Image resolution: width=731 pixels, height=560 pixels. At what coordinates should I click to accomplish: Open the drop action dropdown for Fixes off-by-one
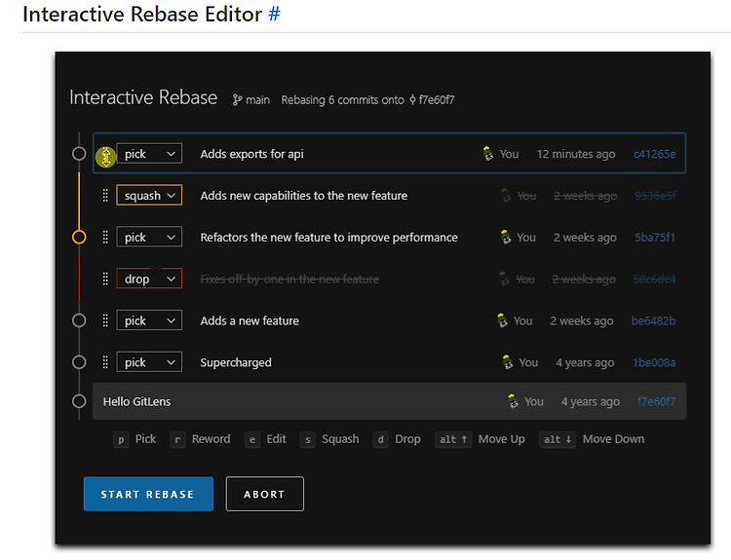pos(149,280)
